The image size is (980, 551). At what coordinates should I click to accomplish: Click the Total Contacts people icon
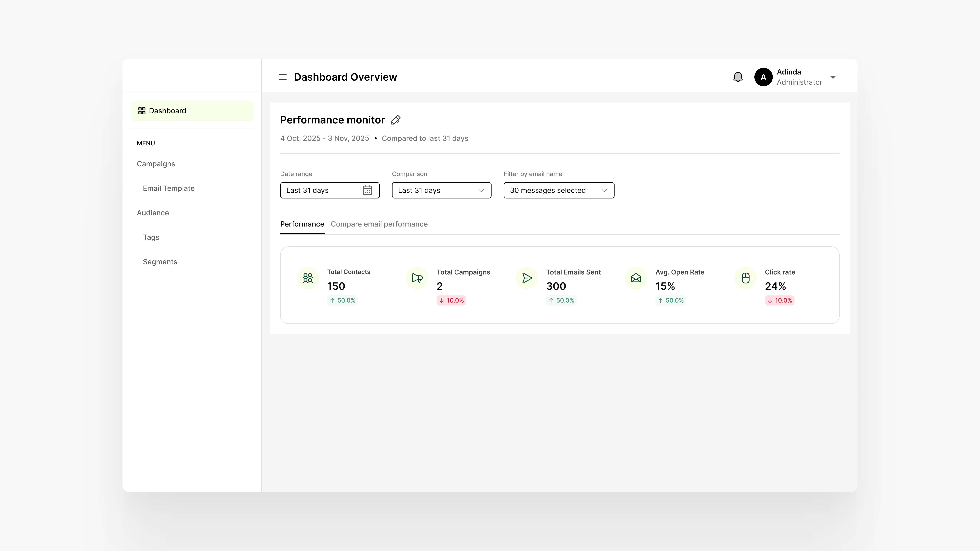(x=308, y=278)
